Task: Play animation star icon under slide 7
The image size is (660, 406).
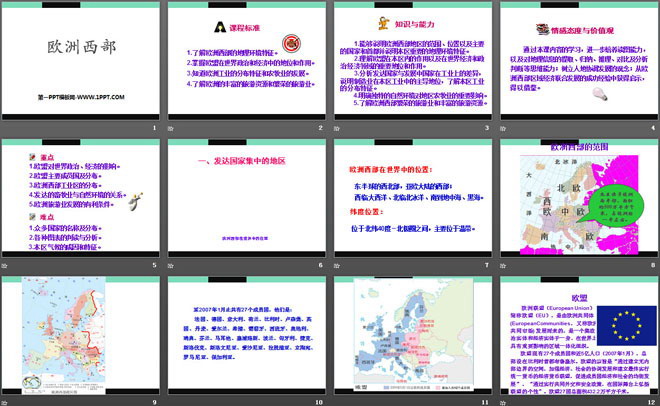Action: [337, 265]
